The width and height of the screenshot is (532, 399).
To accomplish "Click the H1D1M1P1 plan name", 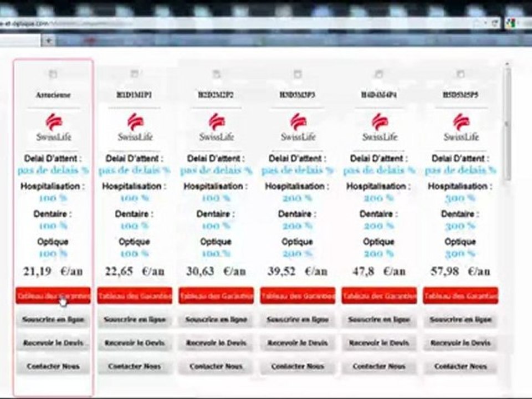I will pos(134,95).
